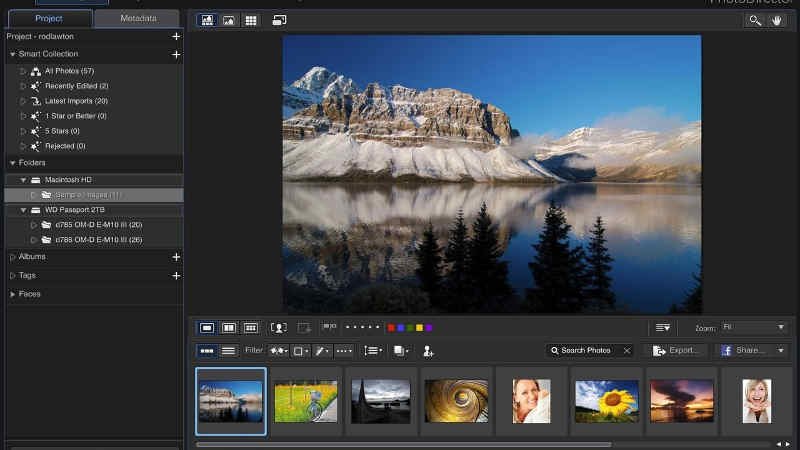
Task: Select the hand pan tool
Action: point(777,20)
